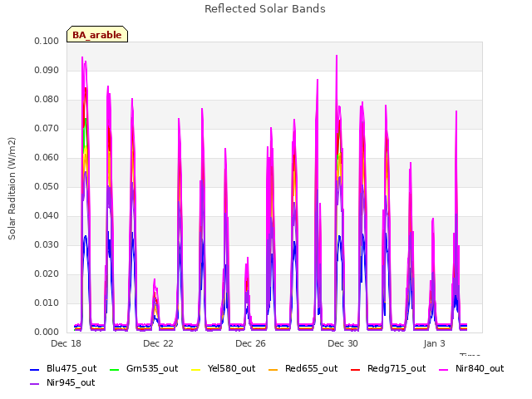The image size is (532, 399).
Task: Click the 0.080 y-axis tick label
Action: pos(47,100)
